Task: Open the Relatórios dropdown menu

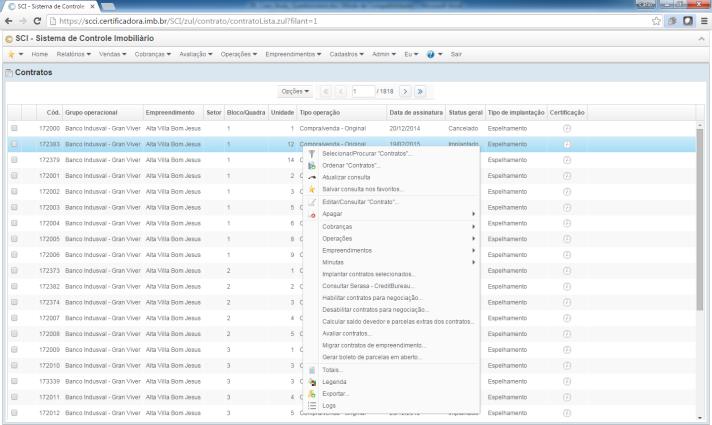Action: click(74, 54)
